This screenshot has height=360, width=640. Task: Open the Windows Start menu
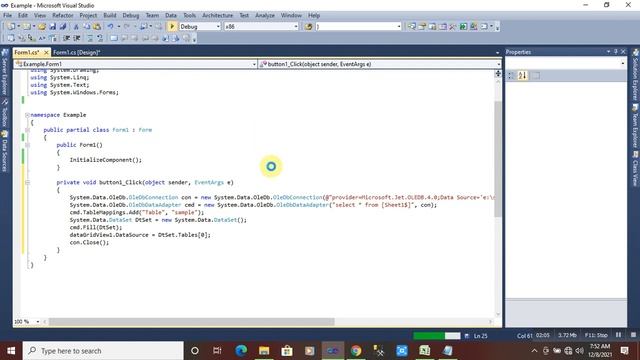pyautogui.click(x=11, y=351)
